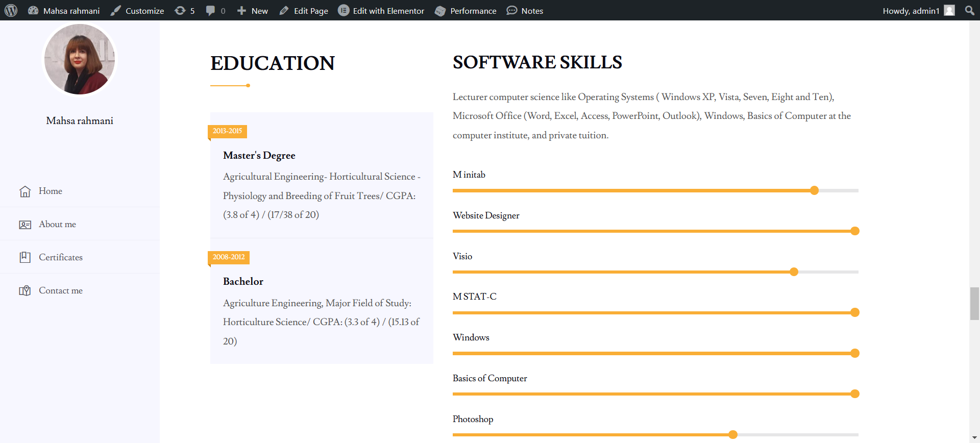This screenshot has width=980, height=443.
Task: Click the Home house icon
Action: click(x=25, y=191)
